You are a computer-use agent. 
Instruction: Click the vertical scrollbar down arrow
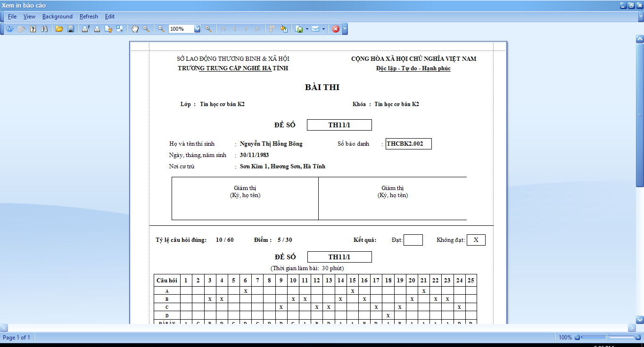(x=640, y=319)
